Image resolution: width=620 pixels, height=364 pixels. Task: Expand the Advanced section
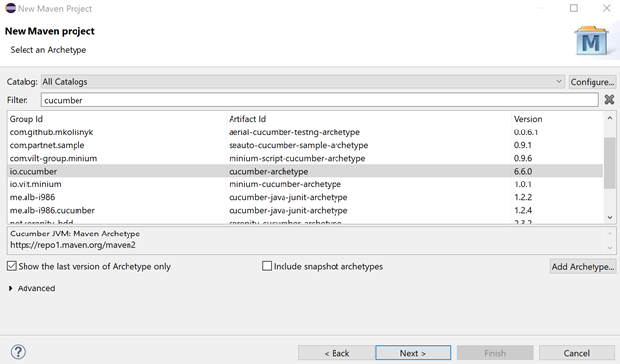tap(10, 288)
